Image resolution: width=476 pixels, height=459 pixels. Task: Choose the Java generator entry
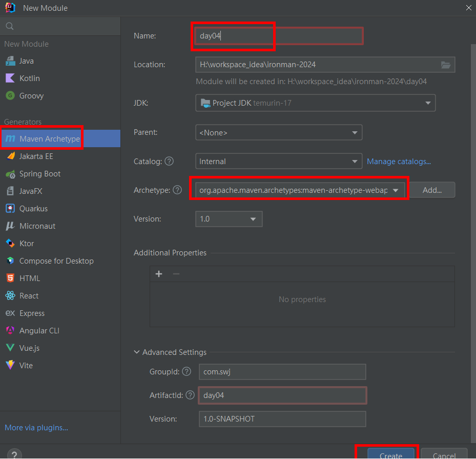click(60, 61)
